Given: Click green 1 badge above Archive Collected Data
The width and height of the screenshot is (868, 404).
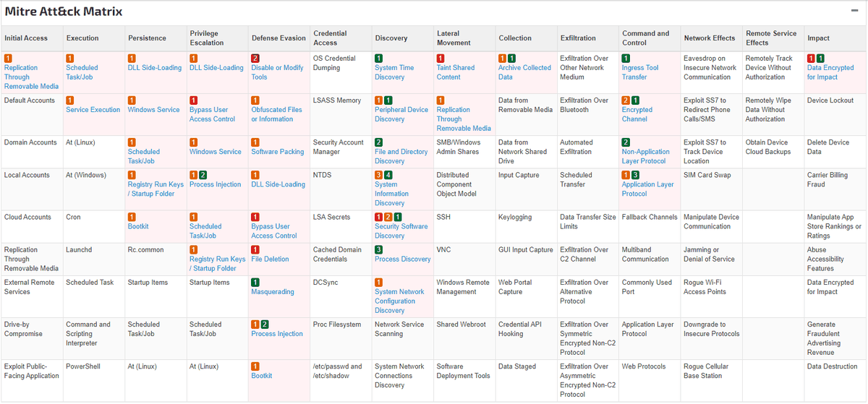Looking at the screenshot, I should point(512,58).
